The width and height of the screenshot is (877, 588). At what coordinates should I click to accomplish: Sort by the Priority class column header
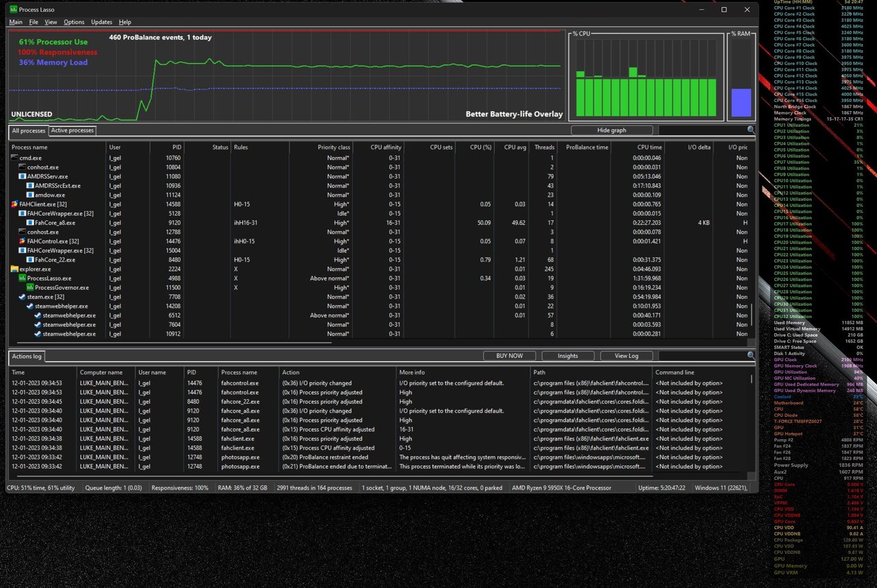[333, 147]
